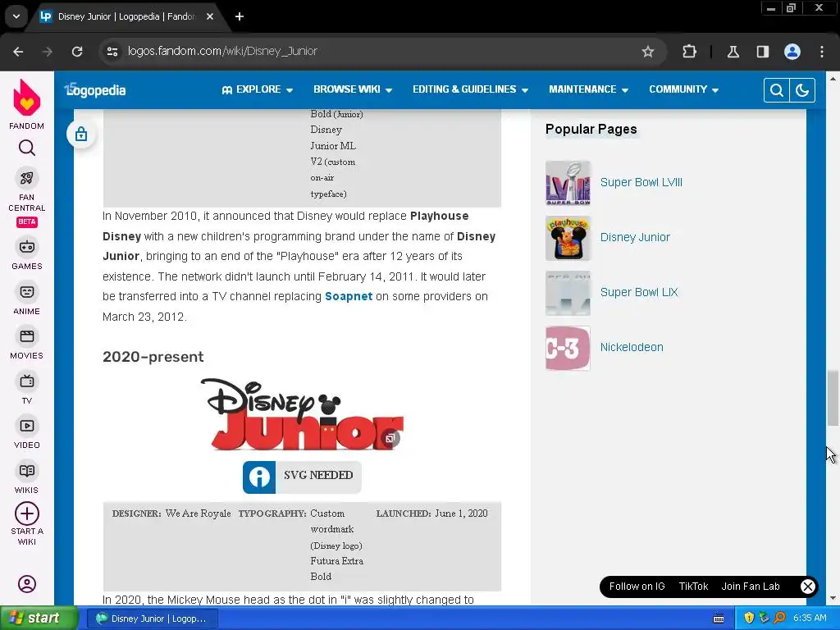Click the Soapnet link
The image size is (840, 630).
tap(348, 296)
